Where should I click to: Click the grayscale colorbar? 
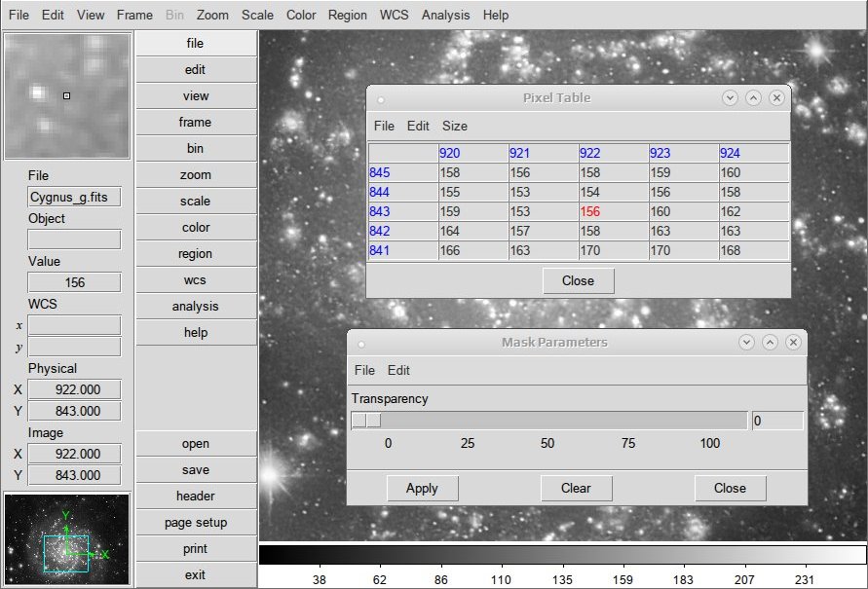(562, 555)
